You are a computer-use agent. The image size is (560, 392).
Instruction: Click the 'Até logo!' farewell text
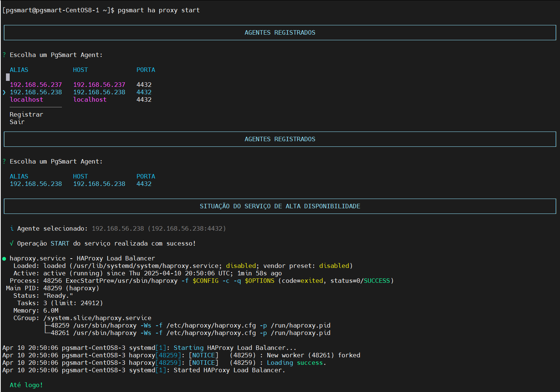click(26, 385)
